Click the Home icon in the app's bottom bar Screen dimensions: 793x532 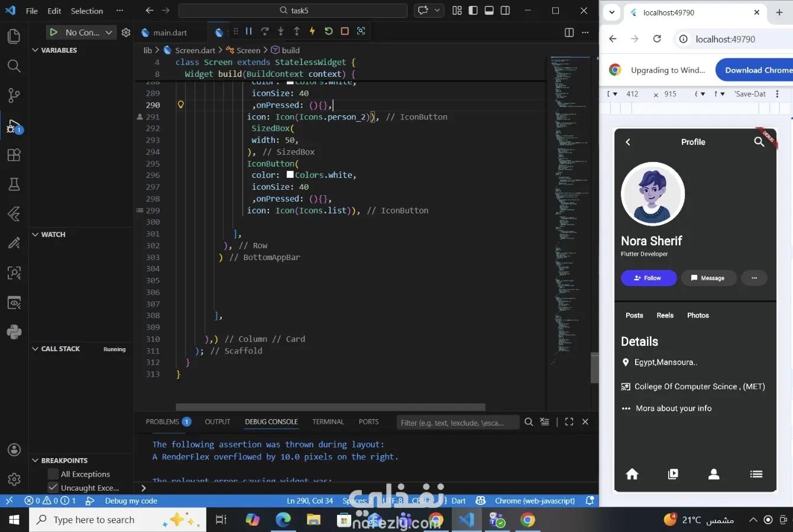tap(632, 474)
